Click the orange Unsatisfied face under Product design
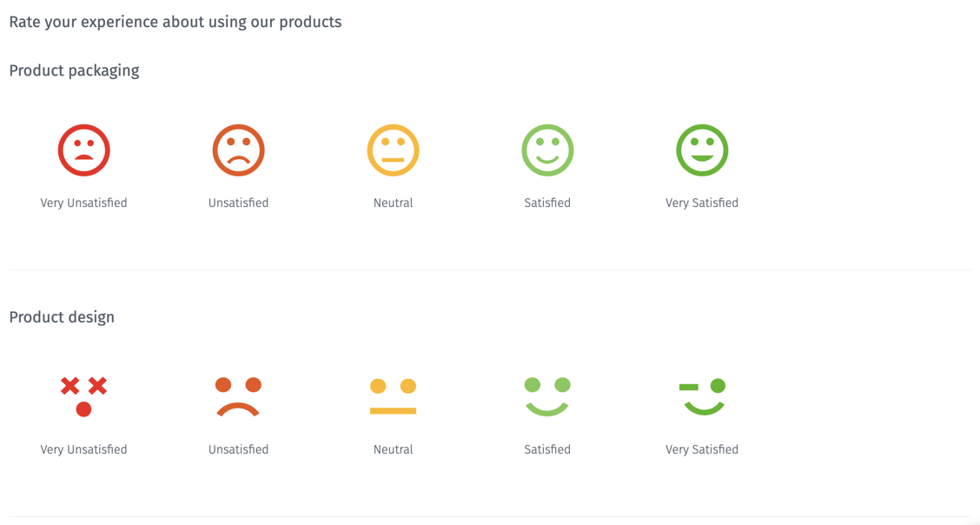The image size is (980, 525). point(238,394)
